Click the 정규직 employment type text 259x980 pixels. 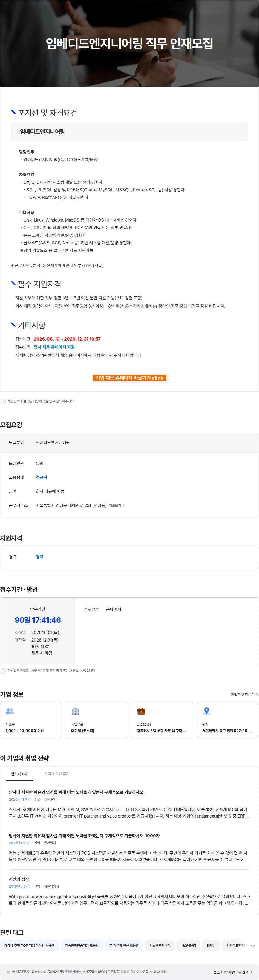pos(41,477)
